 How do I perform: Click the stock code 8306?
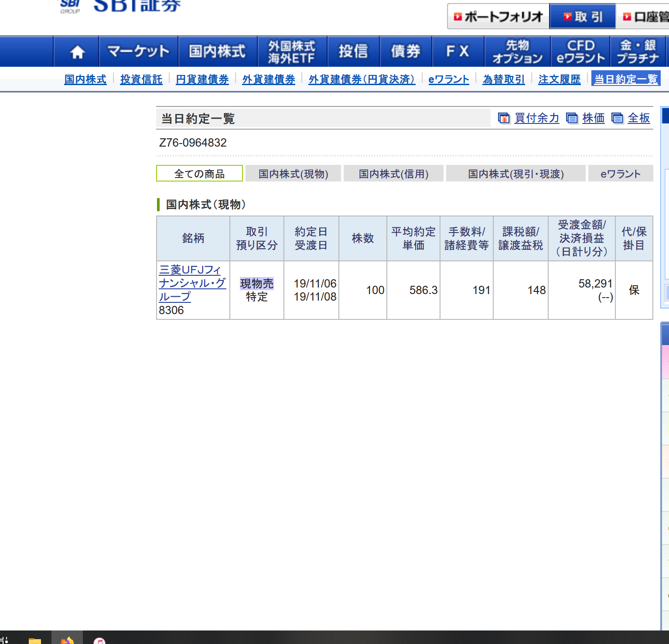[171, 310]
